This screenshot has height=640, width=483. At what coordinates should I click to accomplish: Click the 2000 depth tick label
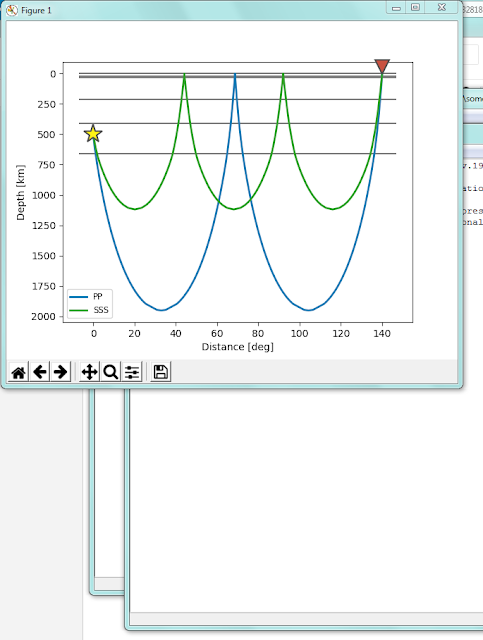tap(43, 317)
